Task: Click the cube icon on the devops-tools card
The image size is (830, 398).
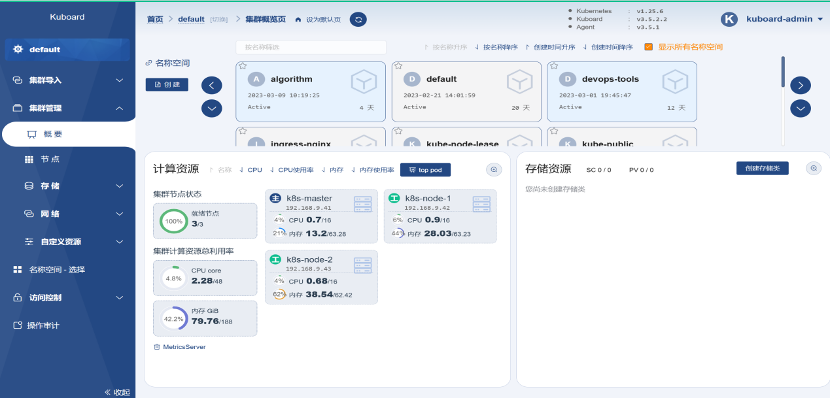Action: (675, 82)
